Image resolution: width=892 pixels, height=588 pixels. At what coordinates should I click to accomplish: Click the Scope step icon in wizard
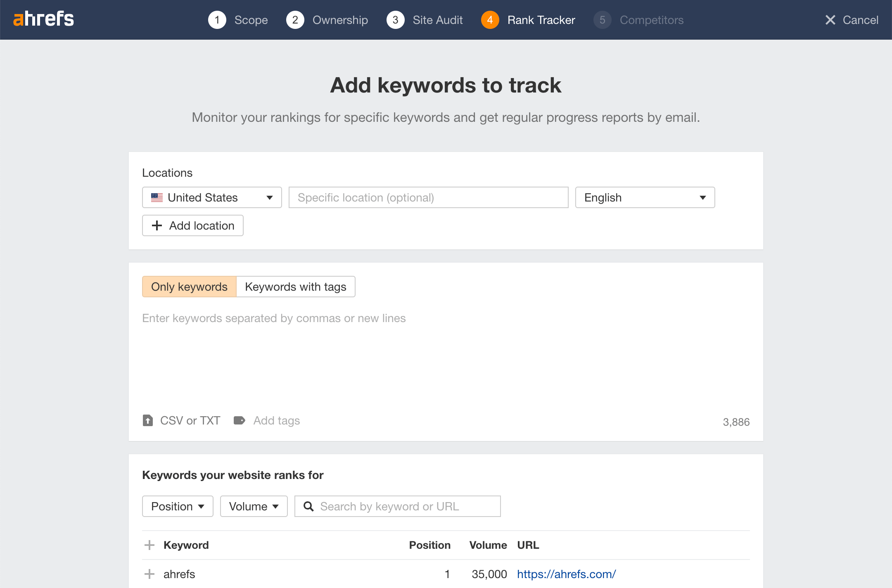point(217,20)
